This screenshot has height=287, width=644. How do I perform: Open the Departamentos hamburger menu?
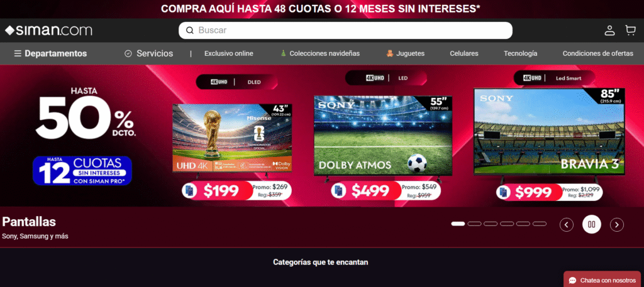click(x=18, y=54)
